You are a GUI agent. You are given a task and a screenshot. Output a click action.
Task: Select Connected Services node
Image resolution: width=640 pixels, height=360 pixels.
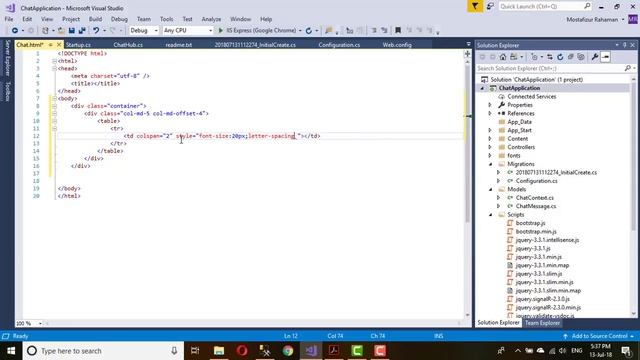click(531, 97)
